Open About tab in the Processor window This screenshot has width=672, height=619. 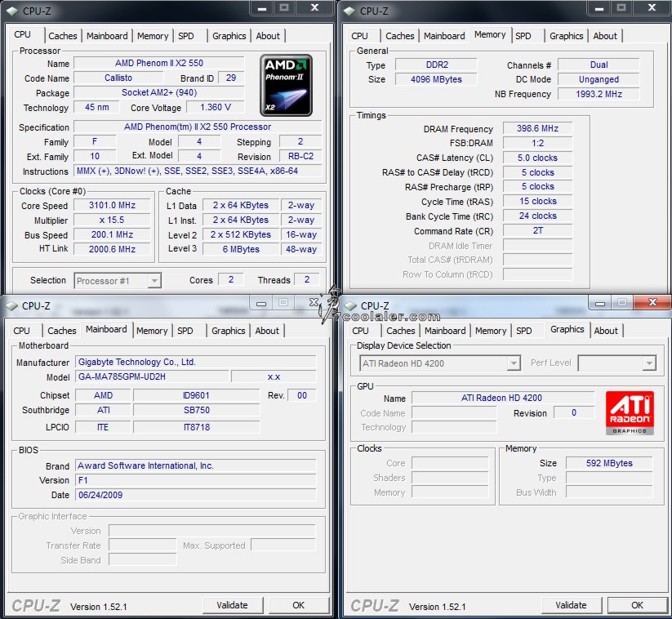click(268, 36)
